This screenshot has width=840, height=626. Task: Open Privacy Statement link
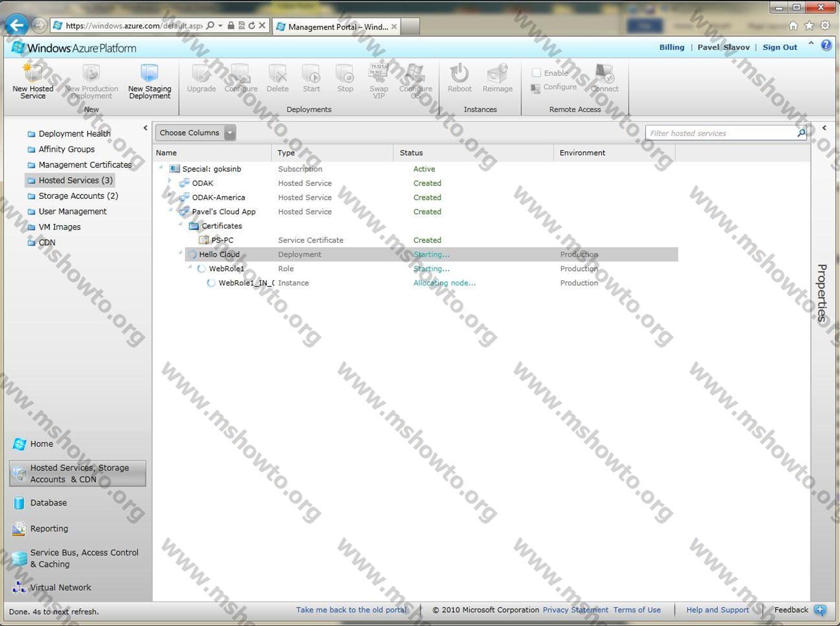click(575, 610)
